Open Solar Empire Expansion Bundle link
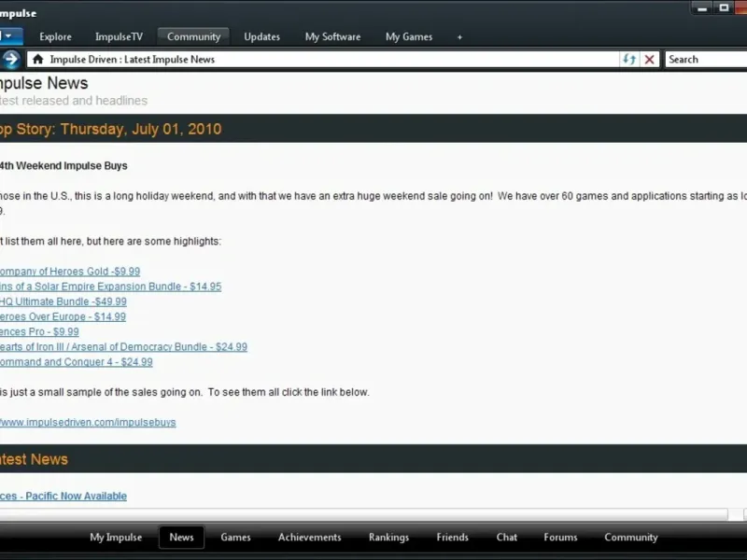The image size is (747, 560). (x=110, y=287)
